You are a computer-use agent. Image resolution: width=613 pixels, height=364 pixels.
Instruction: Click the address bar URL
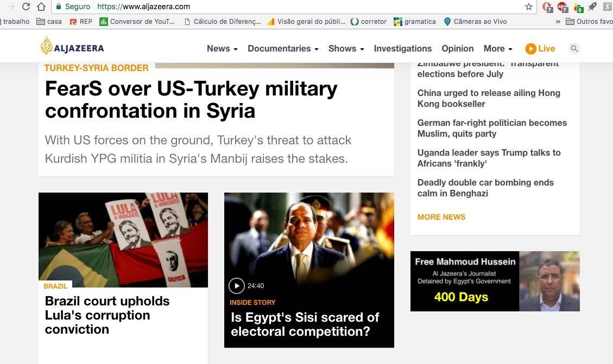click(x=143, y=7)
